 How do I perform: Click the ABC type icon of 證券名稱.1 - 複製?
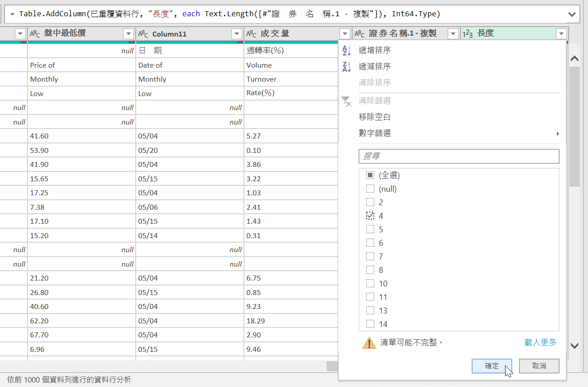tap(360, 33)
